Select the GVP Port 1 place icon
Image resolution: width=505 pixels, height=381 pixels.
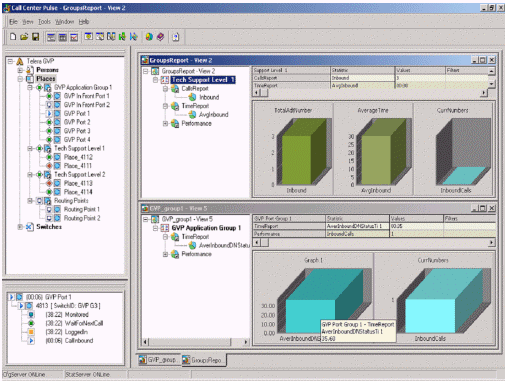coord(57,113)
